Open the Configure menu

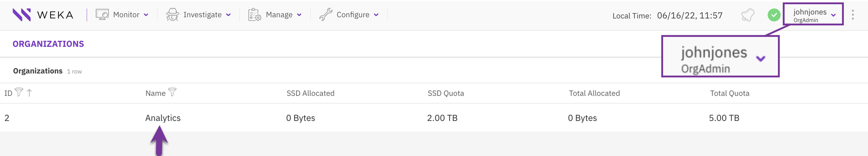(353, 15)
